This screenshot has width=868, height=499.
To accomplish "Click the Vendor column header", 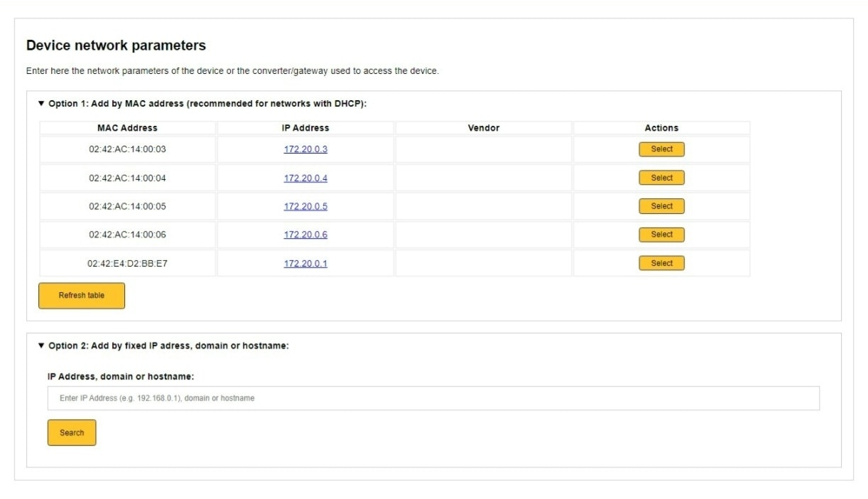I will pyautogui.click(x=483, y=128).
